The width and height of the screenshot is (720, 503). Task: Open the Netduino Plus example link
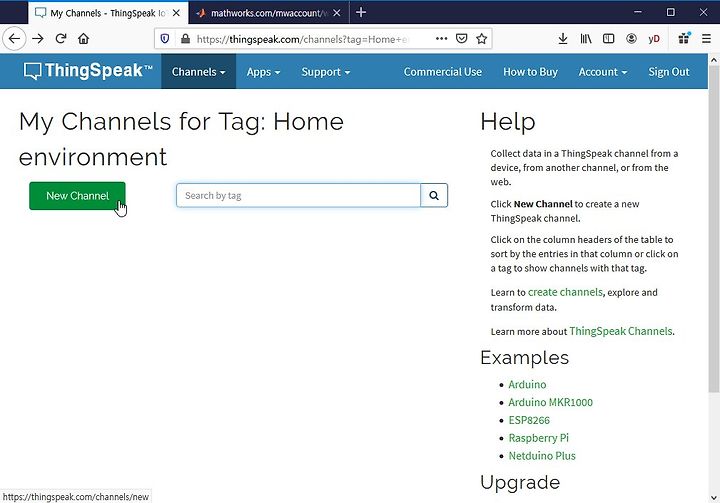coord(542,456)
